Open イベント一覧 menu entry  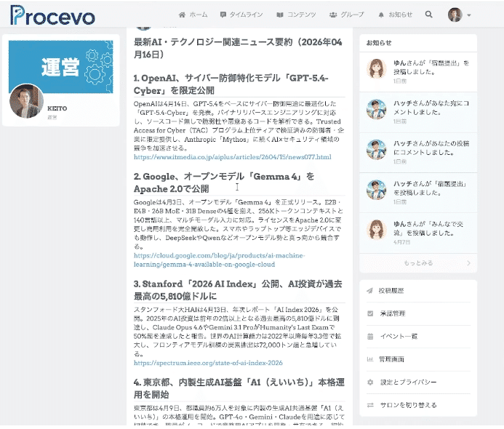click(x=418, y=337)
